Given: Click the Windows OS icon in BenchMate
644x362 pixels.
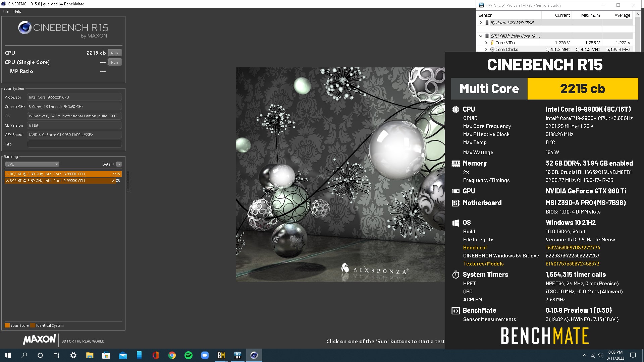Looking at the screenshot, I should (x=455, y=223).
